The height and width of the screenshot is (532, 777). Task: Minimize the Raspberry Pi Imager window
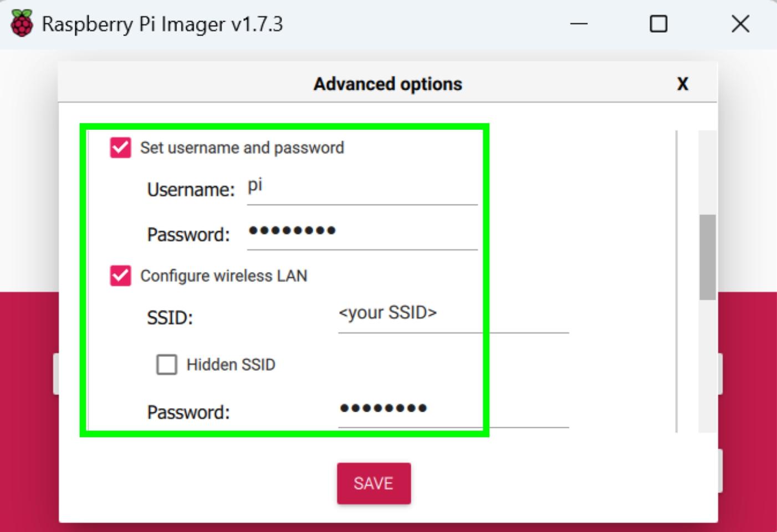coord(579,24)
